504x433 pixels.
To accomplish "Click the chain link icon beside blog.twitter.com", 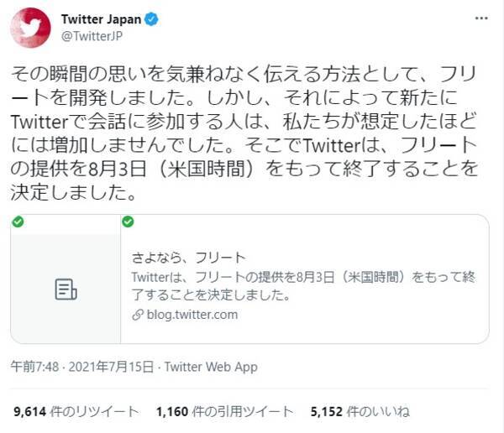I will tap(138, 315).
